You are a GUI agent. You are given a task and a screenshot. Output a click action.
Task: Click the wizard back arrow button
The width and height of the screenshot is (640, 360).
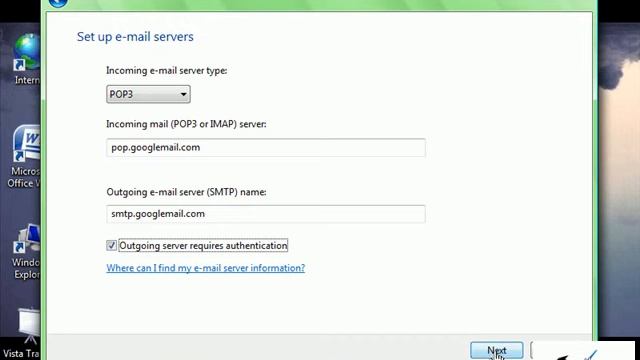click(x=58, y=2)
